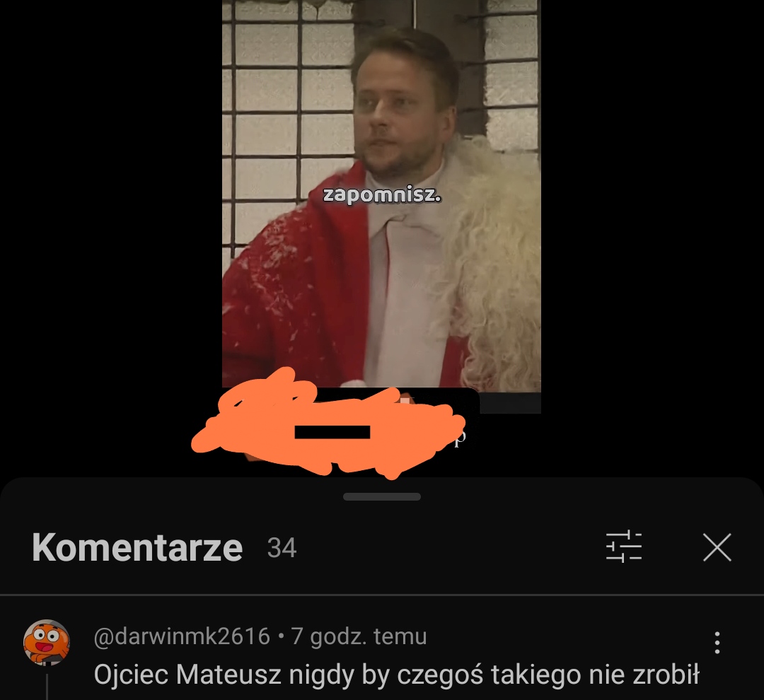Click the black bar inside orange scribble
764x700 pixels.
pos(332,432)
